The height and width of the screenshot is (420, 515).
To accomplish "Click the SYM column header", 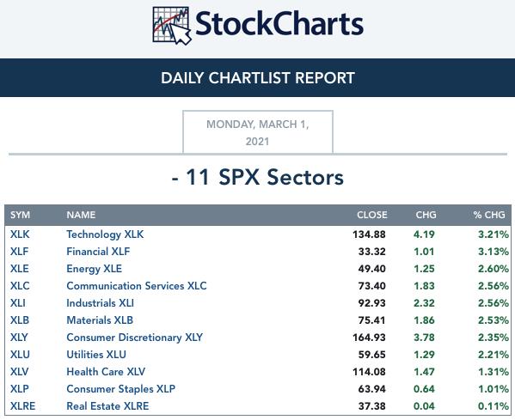I will click(20, 215).
